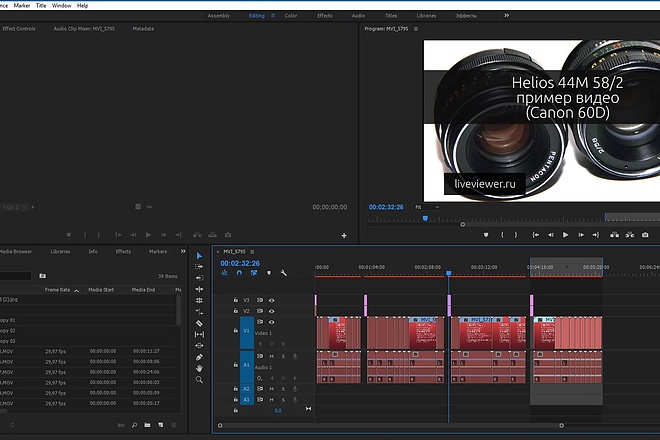Open the Marker menu

pos(22,5)
